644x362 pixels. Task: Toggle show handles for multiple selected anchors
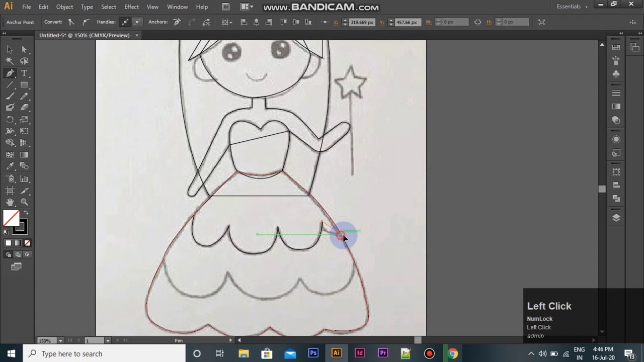tap(125, 22)
